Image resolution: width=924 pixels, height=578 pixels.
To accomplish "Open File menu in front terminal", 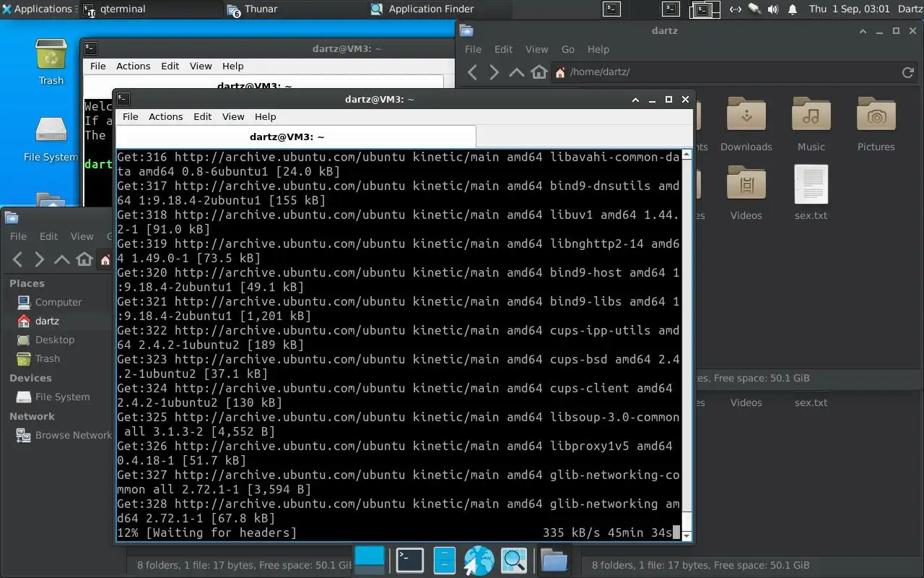I will coord(131,116).
